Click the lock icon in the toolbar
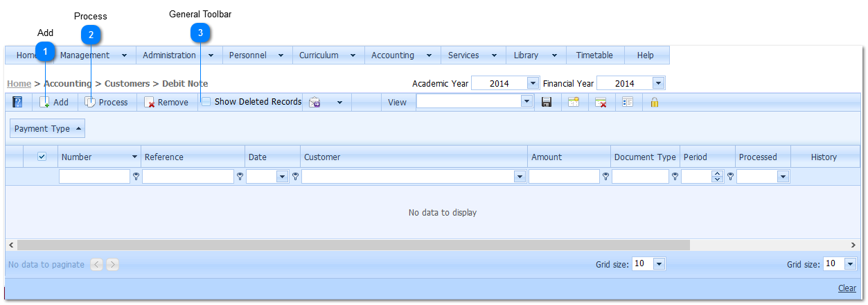Screen dimensions: 868x305 pyautogui.click(x=654, y=102)
